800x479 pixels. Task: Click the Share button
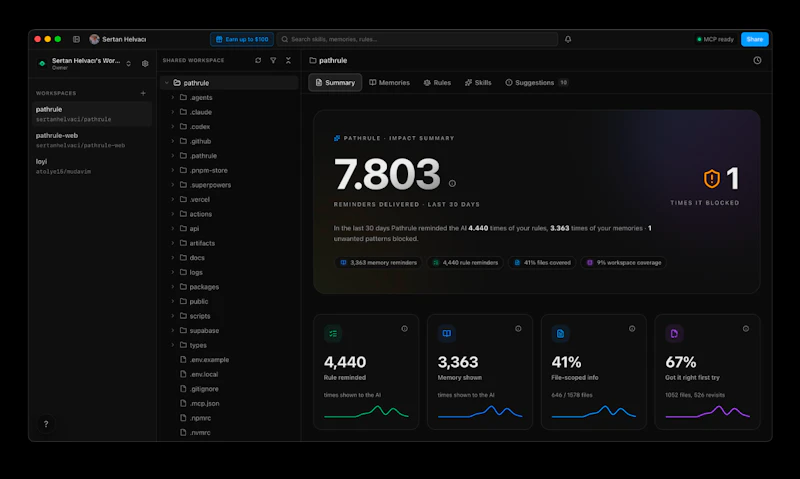[x=755, y=39]
